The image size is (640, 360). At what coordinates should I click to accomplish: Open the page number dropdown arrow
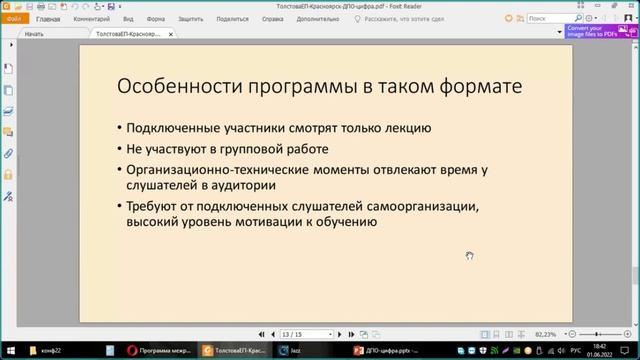330,334
